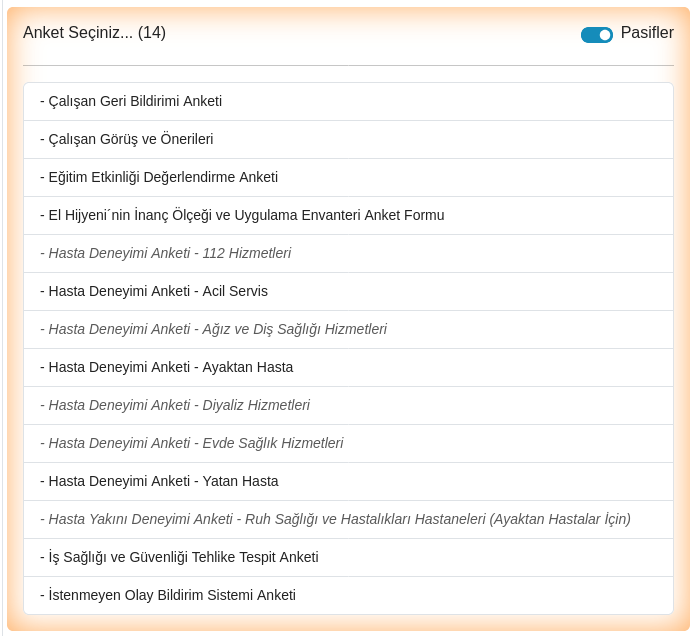Select Ağız ve Diş Sağlığı Hizmetleri survey
697x636 pixels.
pos(348,329)
